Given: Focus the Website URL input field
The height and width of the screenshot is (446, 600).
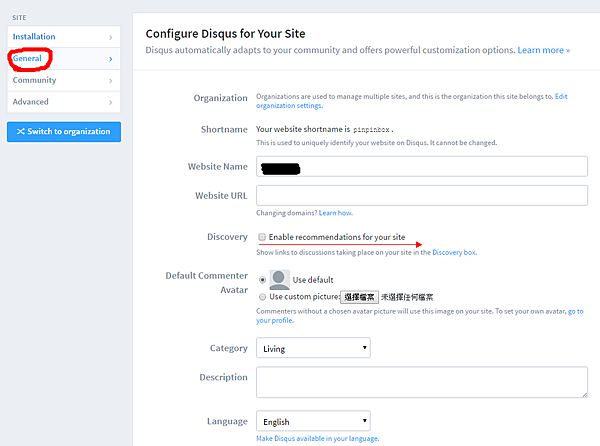Looking at the screenshot, I should point(422,195).
